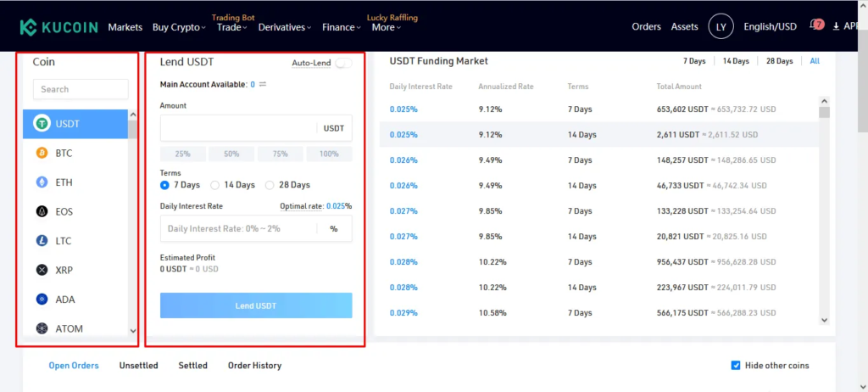Click the 0.027% rate in the 20,821 USDT row
Image resolution: width=868 pixels, height=392 pixels.
(403, 237)
